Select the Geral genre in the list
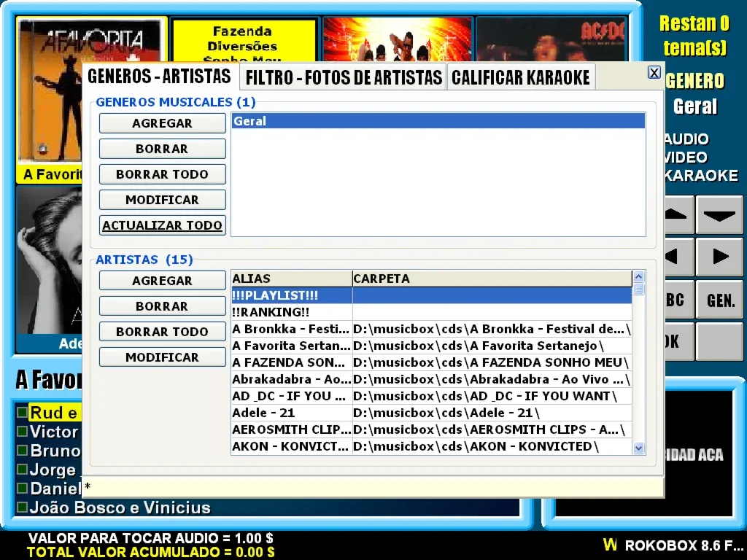747x560 pixels. coord(438,121)
